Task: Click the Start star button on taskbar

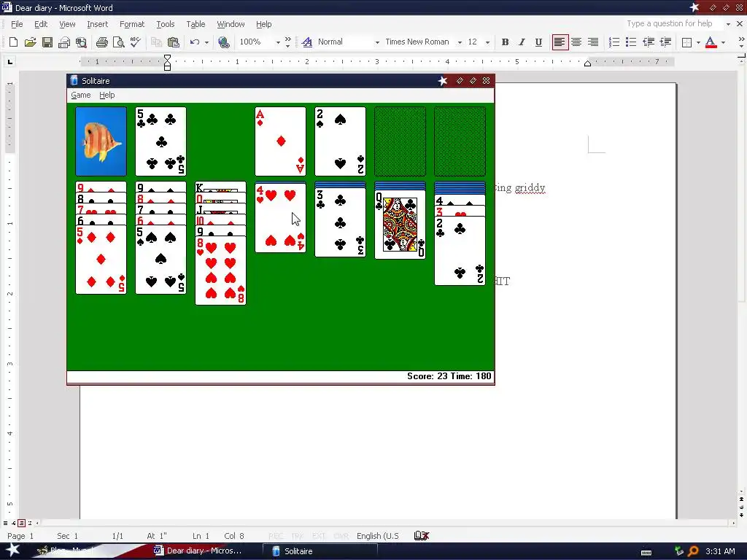Action: pos(12,551)
